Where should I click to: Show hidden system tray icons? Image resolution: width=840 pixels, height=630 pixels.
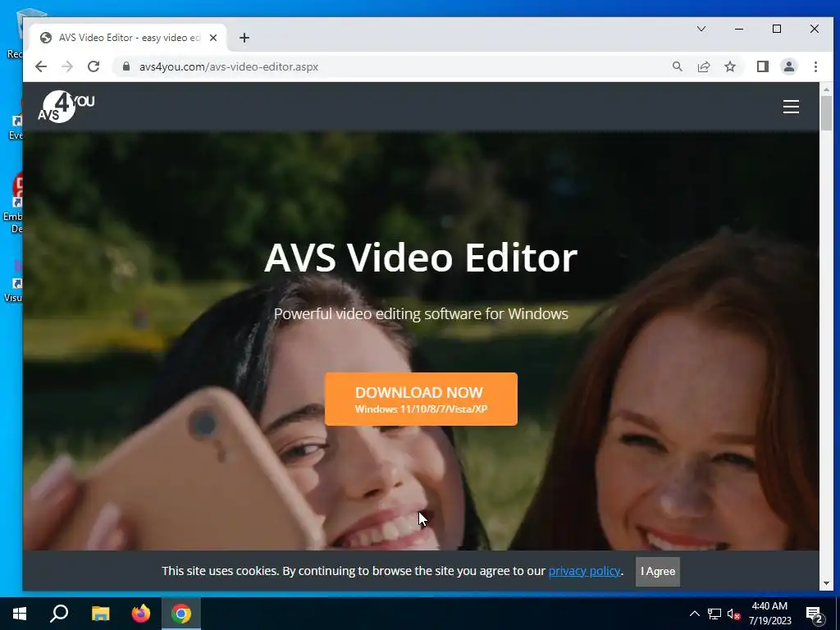point(694,614)
